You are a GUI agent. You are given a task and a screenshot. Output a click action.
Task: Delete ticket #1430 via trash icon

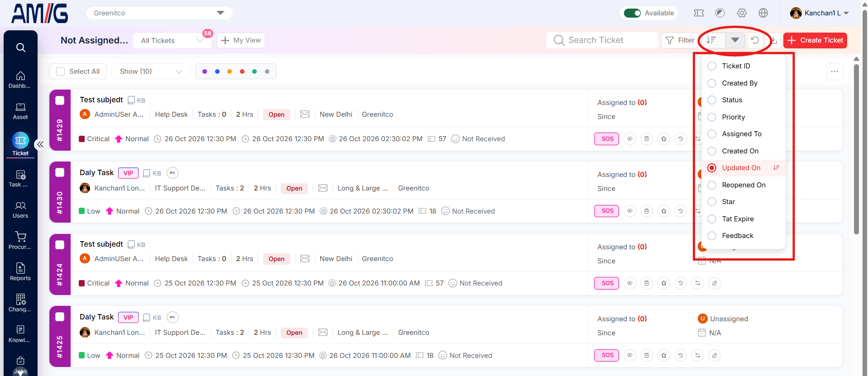(647, 211)
